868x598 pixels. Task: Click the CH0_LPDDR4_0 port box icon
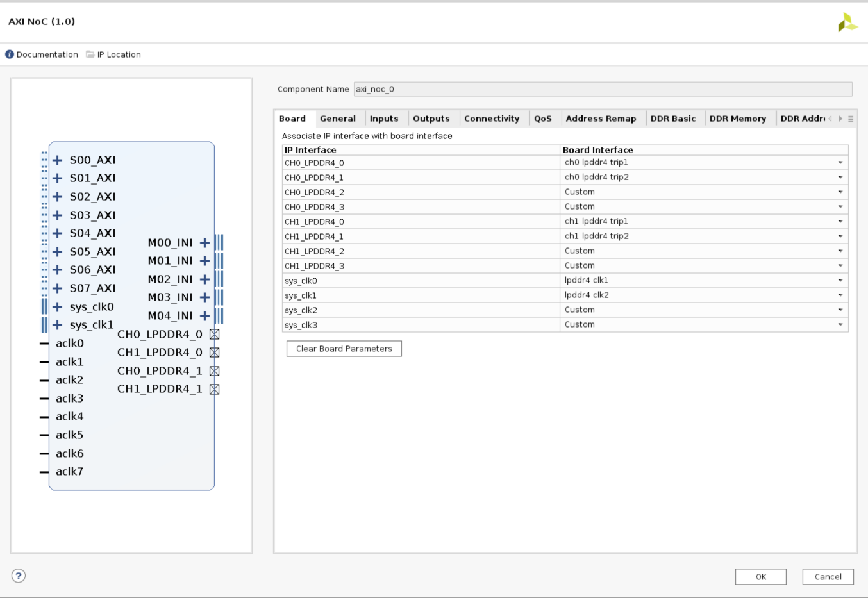point(215,335)
